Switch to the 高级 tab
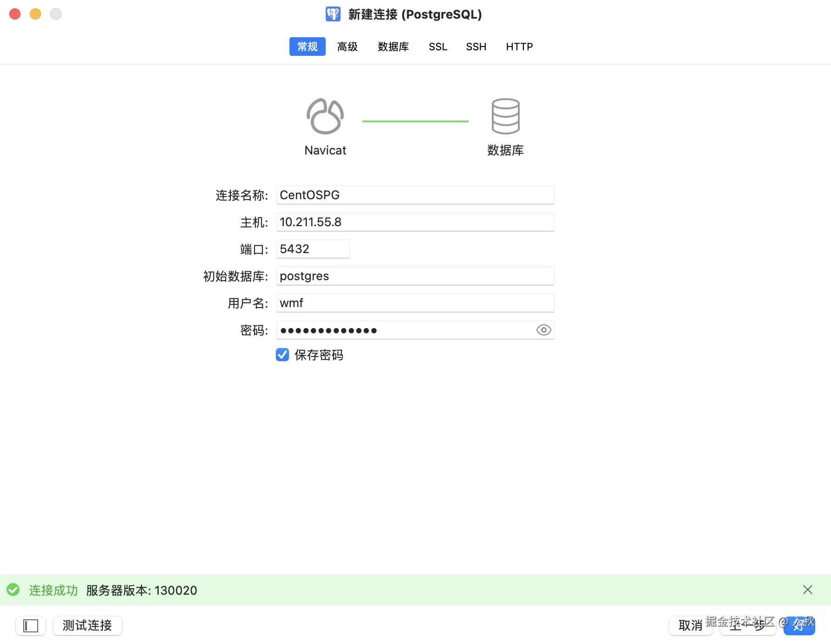Image resolution: width=831 pixels, height=644 pixels. click(x=348, y=47)
